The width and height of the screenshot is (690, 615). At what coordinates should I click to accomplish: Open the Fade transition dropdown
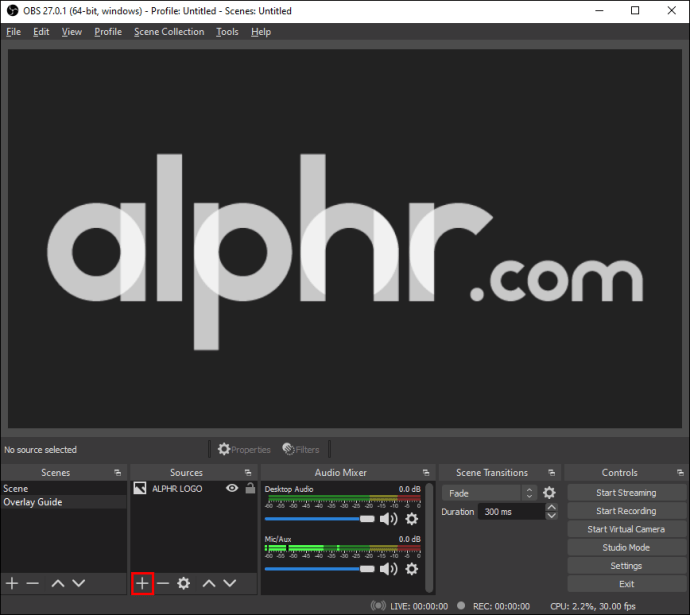[x=489, y=493]
